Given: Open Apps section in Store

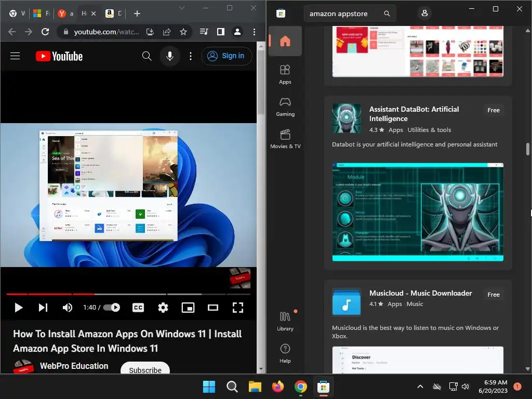Looking at the screenshot, I should point(285,74).
